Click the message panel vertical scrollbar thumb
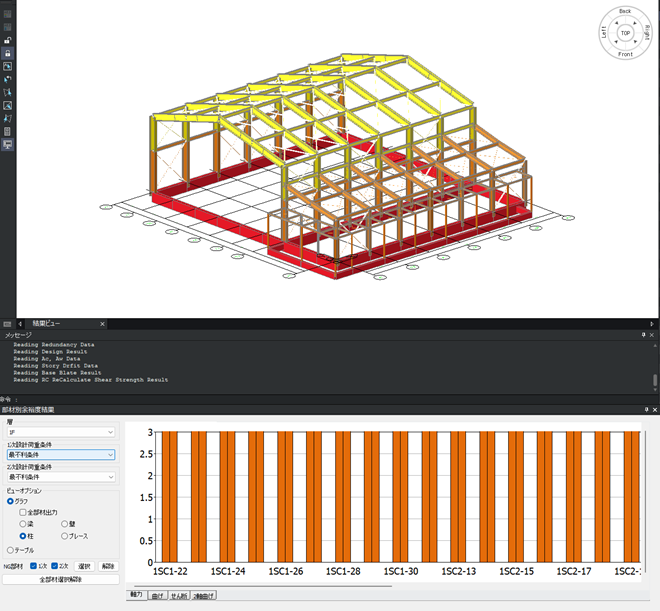 click(x=655, y=380)
